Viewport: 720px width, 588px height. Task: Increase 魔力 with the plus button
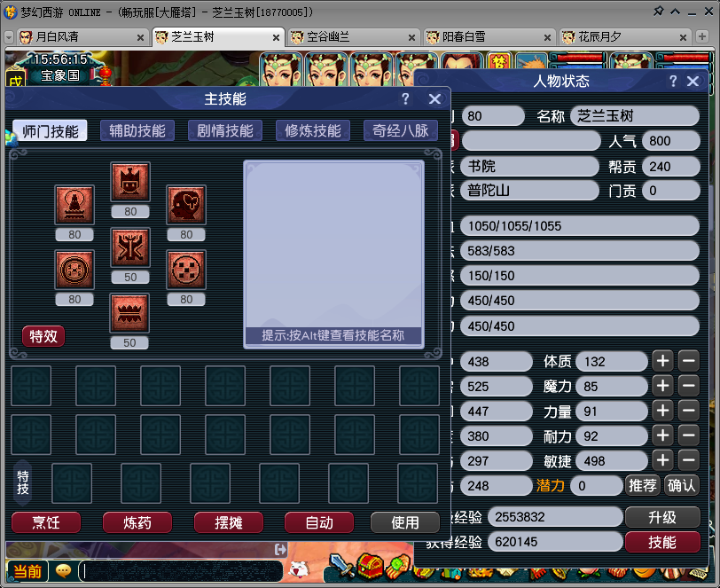[x=662, y=386]
